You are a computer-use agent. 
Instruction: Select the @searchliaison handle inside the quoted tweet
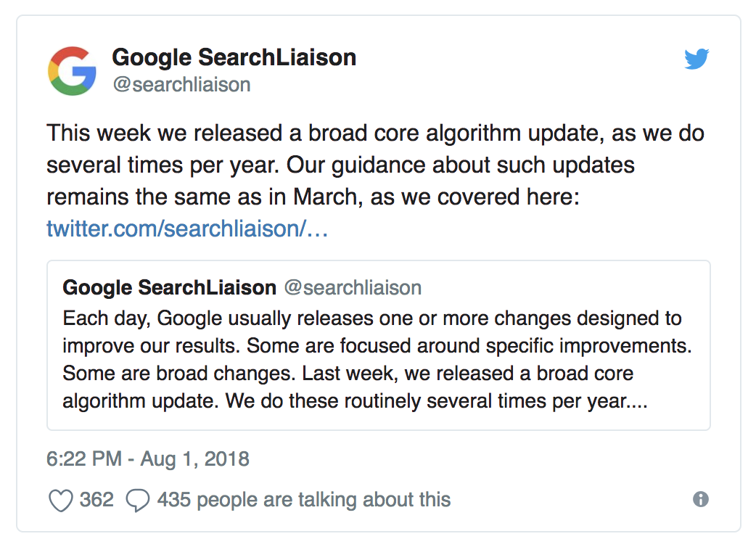coord(353,287)
